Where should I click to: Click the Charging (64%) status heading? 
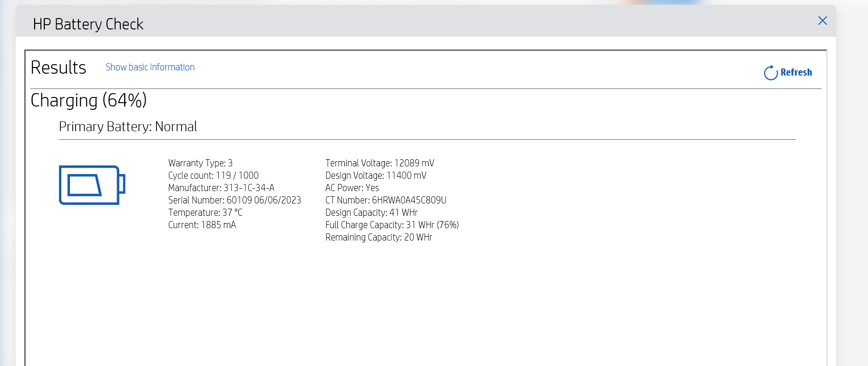click(x=88, y=100)
